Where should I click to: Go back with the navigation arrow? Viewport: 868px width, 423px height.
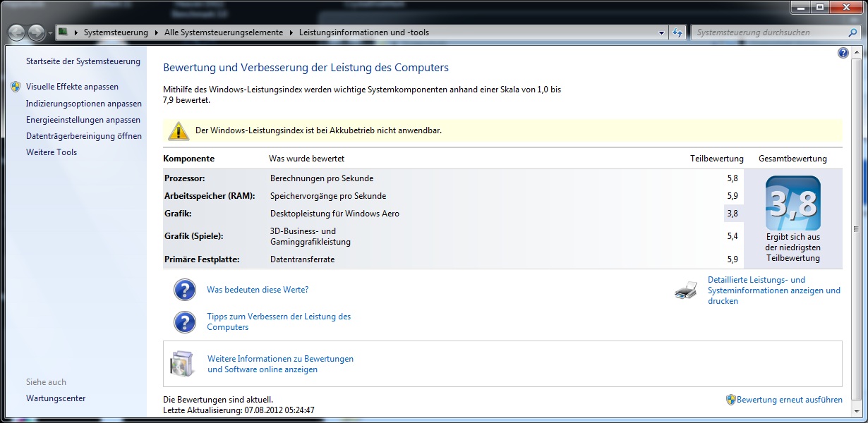pos(17,32)
